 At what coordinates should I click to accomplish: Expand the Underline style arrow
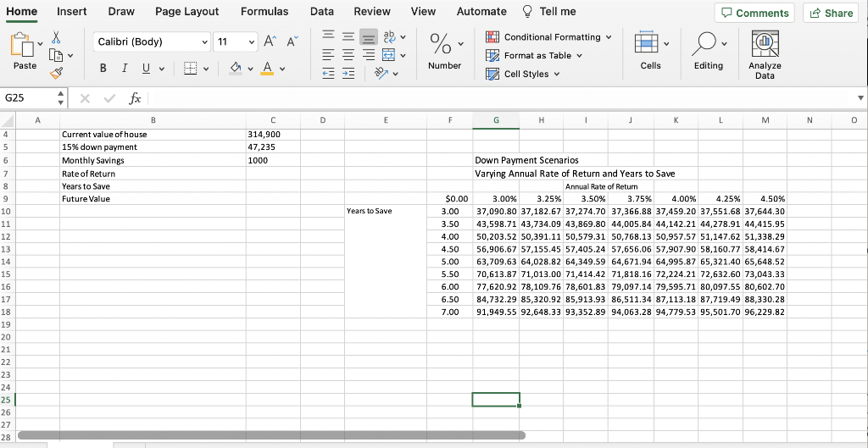(x=162, y=69)
